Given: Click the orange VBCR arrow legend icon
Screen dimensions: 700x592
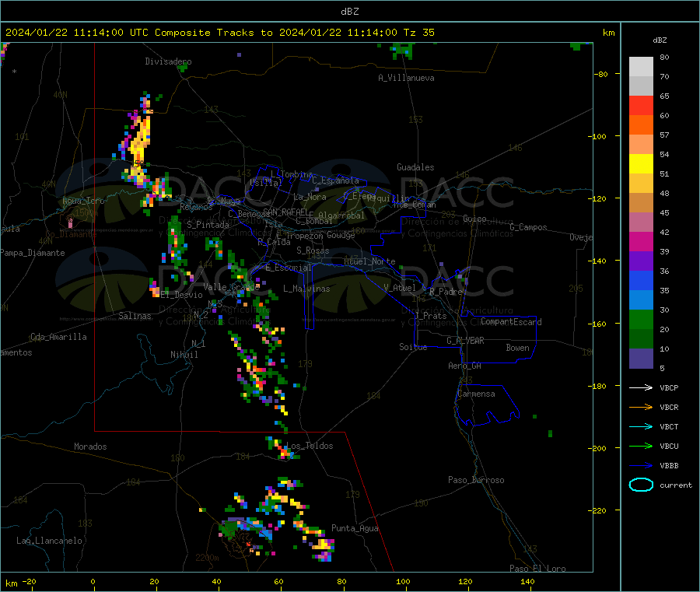Looking at the screenshot, I should pyautogui.click(x=641, y=407).
